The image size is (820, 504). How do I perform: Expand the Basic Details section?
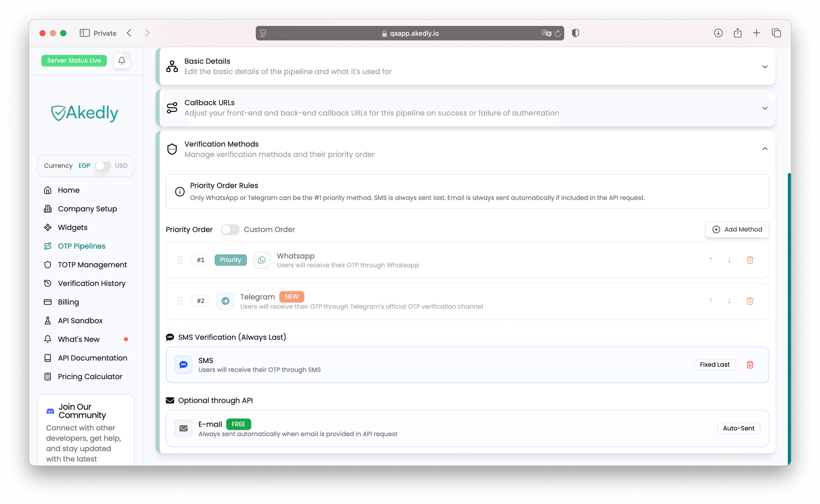pyautogui.click(x=764, y=67)
